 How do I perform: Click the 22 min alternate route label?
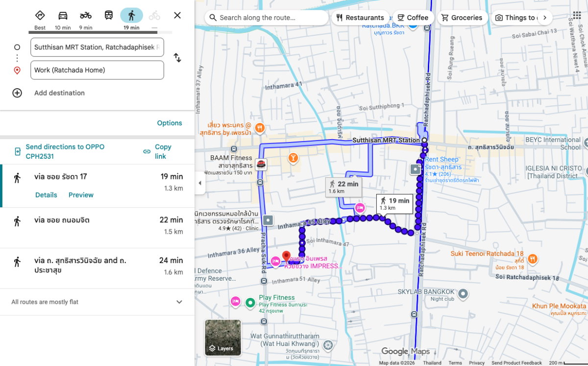point(343,187)
